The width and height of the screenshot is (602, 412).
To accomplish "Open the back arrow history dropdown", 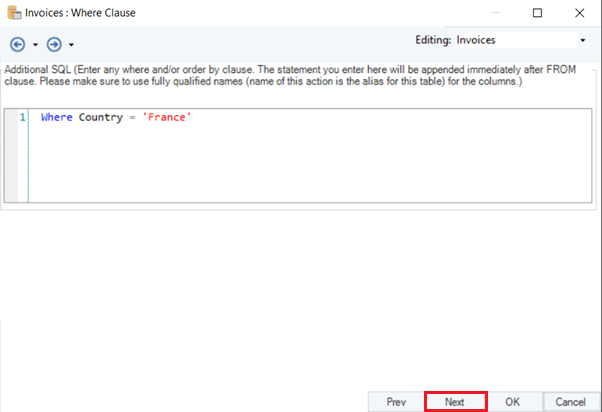I will tap(35, 45).
